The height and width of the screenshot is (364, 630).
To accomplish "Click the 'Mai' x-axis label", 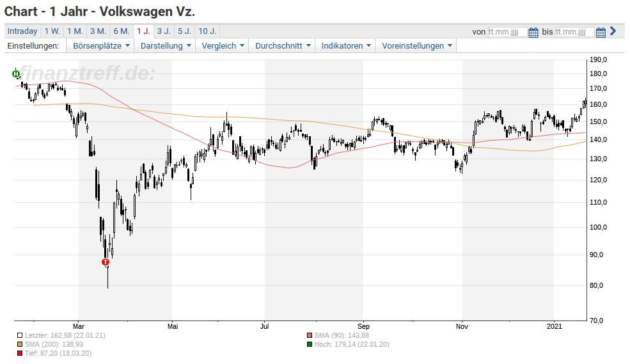I will click(172, 326).
